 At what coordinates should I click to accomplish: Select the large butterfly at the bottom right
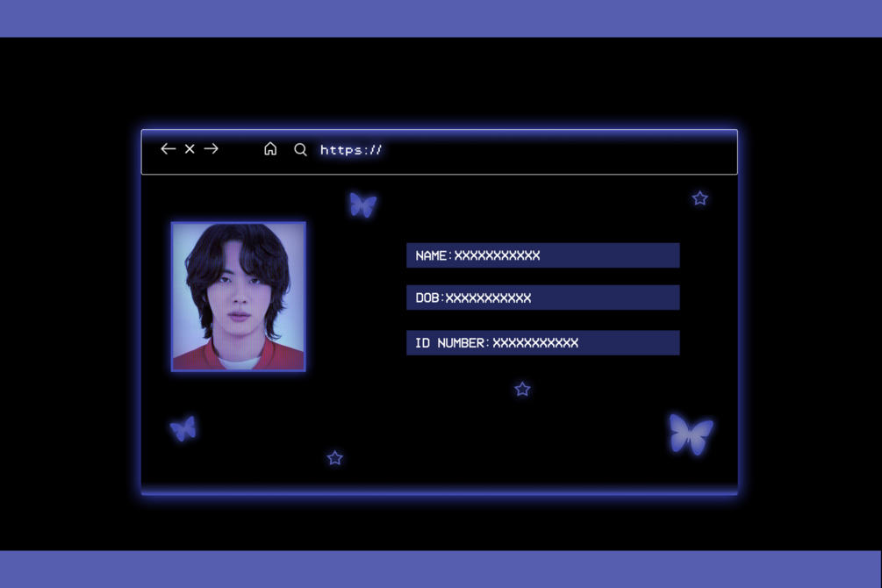click(690, 433)
